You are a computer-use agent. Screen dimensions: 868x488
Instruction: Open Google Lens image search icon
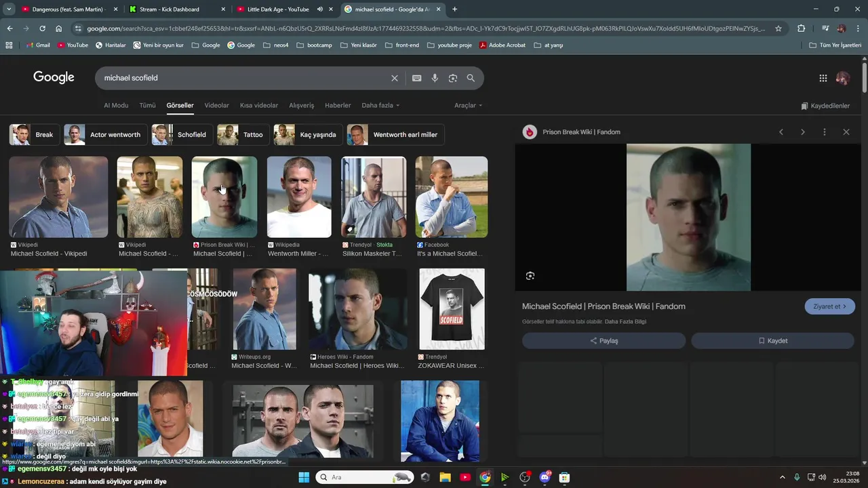pos(453,78)
